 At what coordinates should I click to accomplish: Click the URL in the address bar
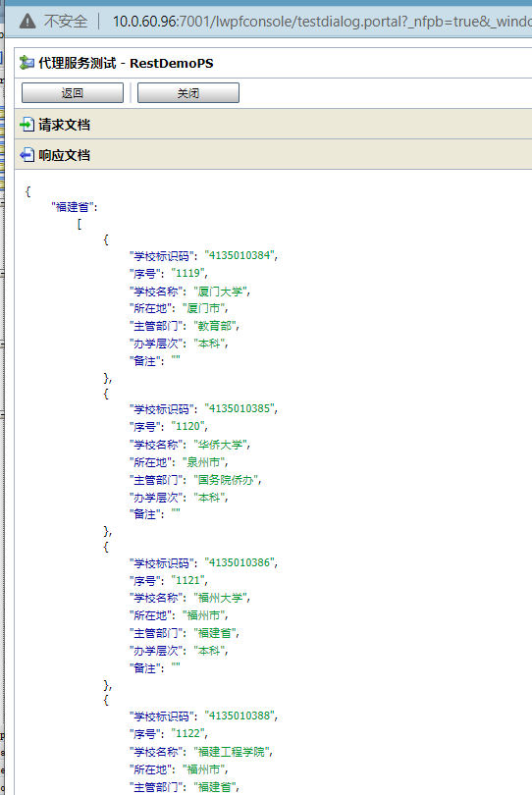pos(322,22)
